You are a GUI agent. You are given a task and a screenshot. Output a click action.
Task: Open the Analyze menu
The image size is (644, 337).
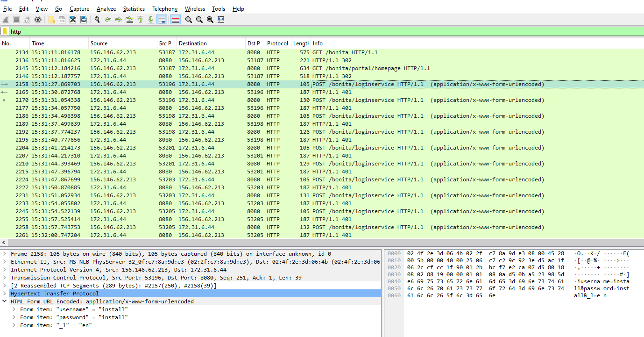coord(106,9)
